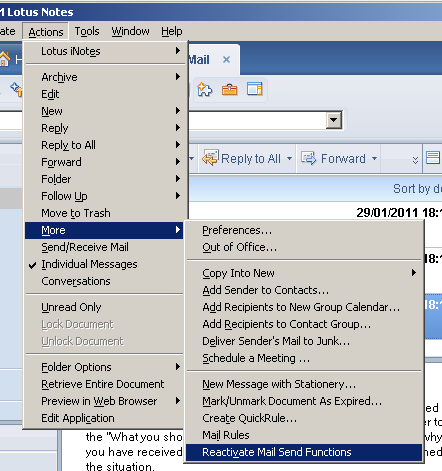Highlight the More menu entry
Image resolution: width=442 pixels, height=471 pixels.
pos(104,230)
